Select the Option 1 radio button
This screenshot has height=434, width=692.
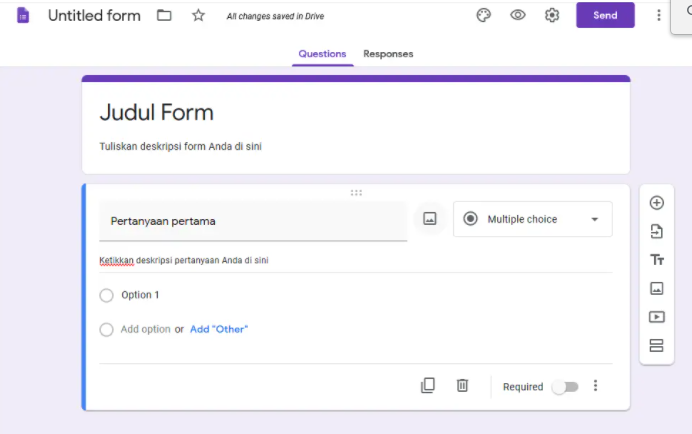[x=106, y=295]
